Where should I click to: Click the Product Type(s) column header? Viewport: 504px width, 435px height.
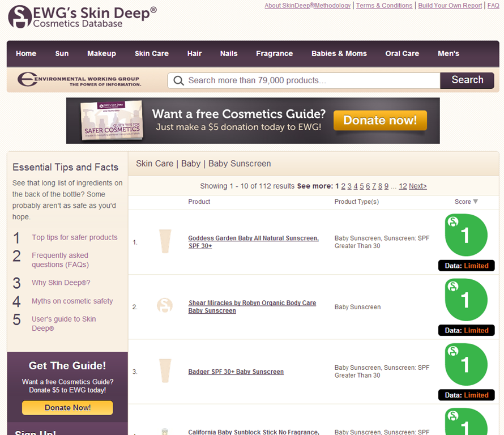356,202
